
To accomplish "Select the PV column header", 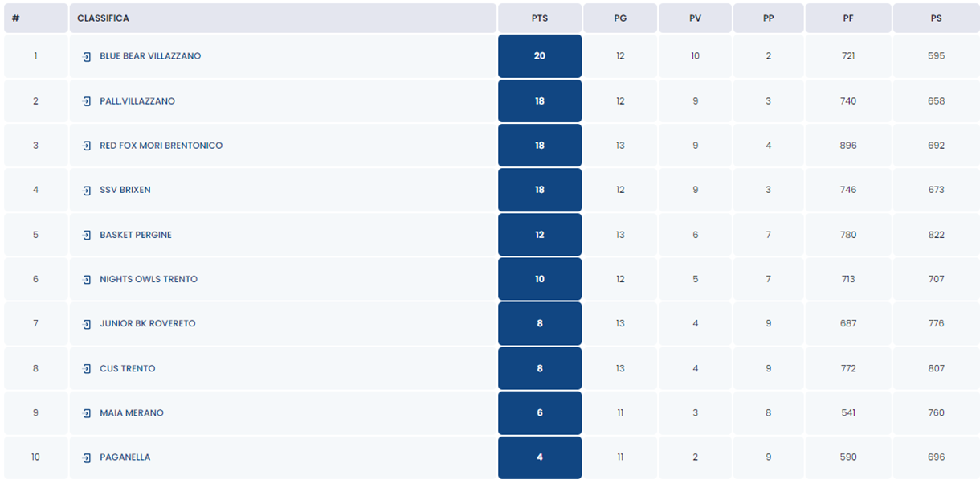I will coord(695,18).
